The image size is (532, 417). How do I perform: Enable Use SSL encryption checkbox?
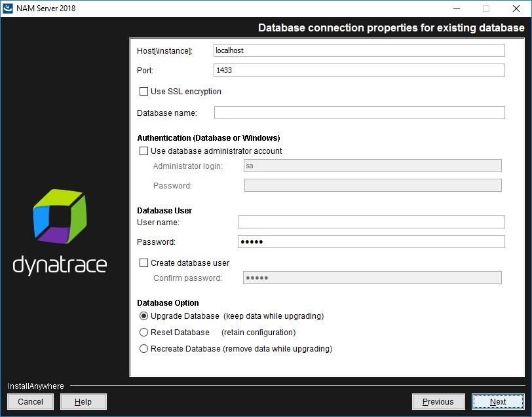pyautogui.click(x=143, y=92)
